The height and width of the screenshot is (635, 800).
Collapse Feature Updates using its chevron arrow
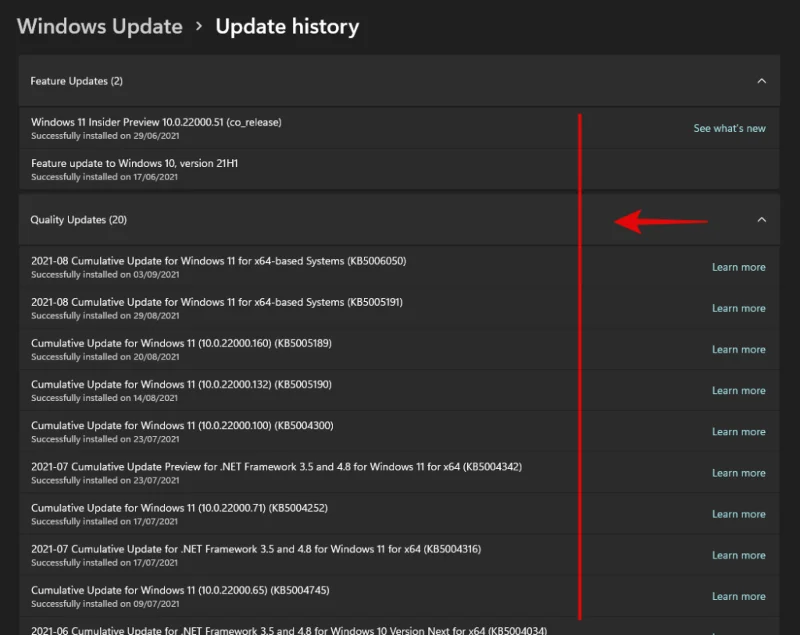761,81
